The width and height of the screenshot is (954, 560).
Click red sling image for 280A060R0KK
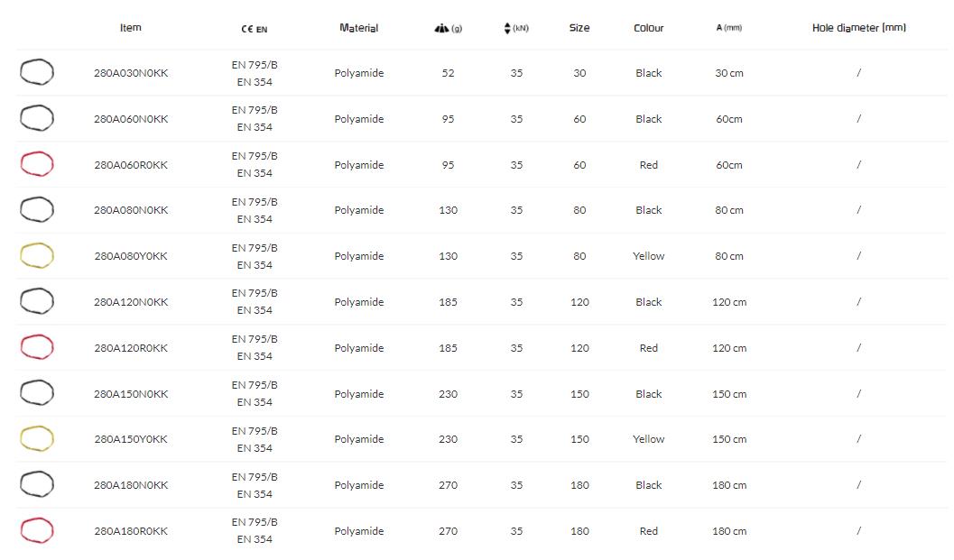[37, 164]
